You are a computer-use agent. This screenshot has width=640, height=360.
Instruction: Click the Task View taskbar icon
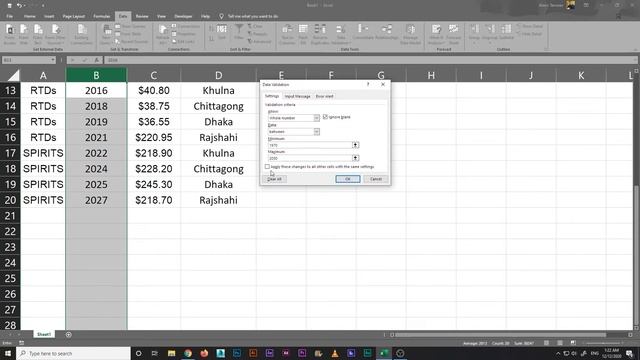tap(155, 353)
